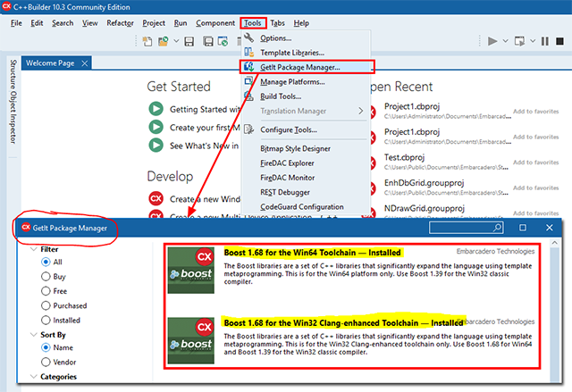
Task: Add EnhDbGrid.groupproj to favorites
Action: point(536,188)
